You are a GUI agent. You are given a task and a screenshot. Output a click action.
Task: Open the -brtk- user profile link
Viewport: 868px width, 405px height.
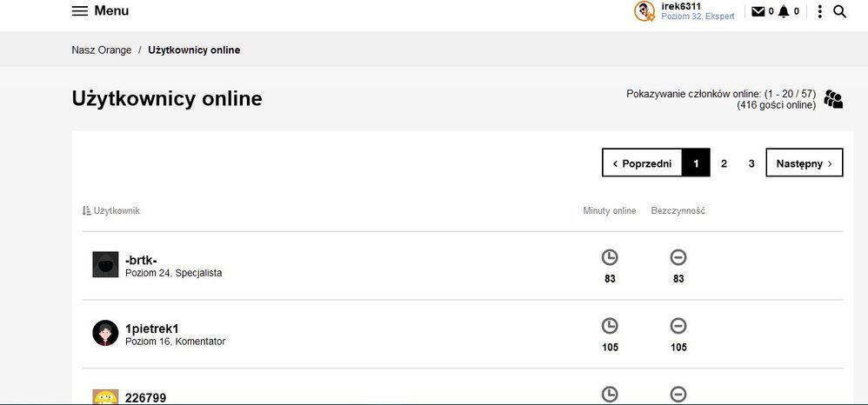(x=141, y=259)
